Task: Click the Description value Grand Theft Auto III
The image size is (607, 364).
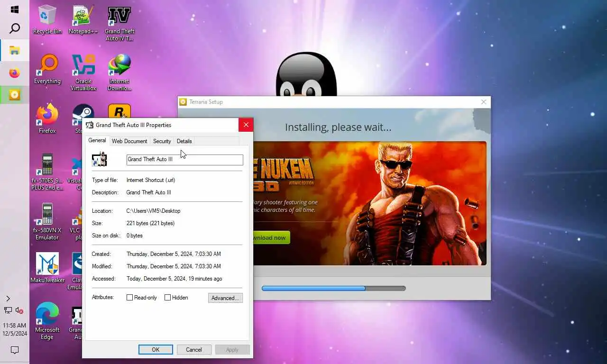Action: tap(148, 192)
